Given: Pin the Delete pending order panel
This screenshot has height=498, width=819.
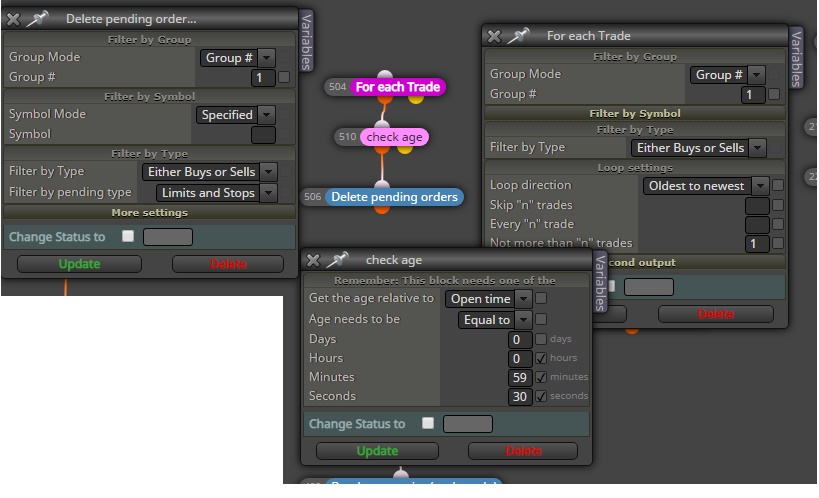Looking at the screenshot, I should [x=38, y=19].
